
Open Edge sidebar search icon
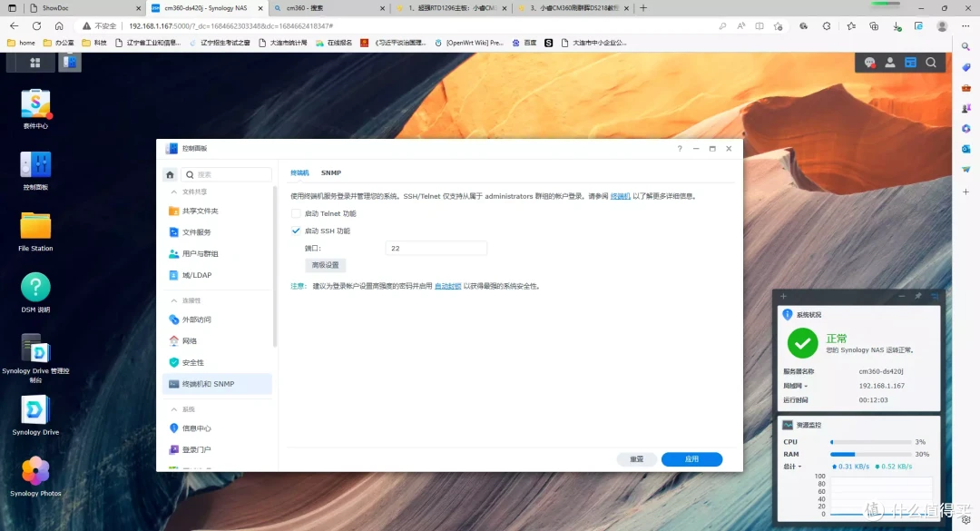click(965, 47)
